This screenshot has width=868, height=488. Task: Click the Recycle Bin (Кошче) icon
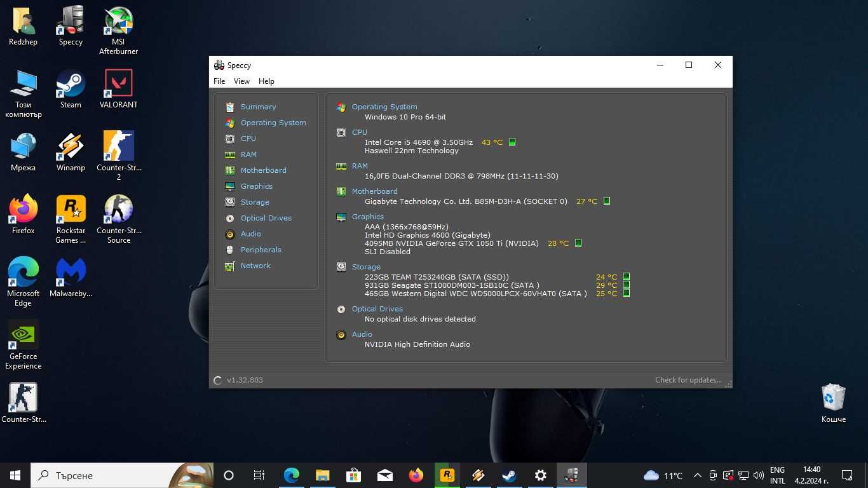(833, 404)
